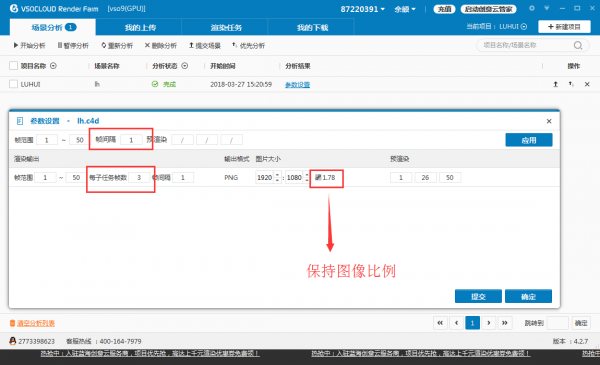This screenshot has width=600, height=365.
Task: Click top 帧范围 end field 50
Action: click(79, 140)
